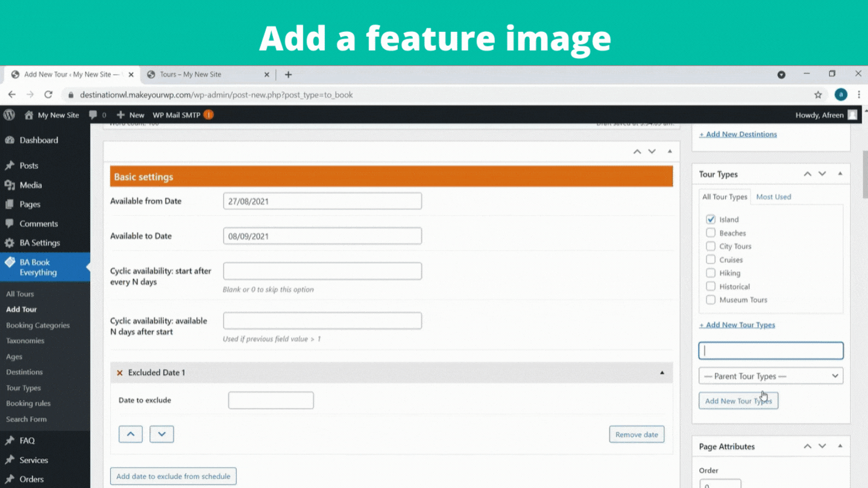The image size is (868, 488).
Task: Open the Parent Tour Types dropdown
Action: coord(770,376)
